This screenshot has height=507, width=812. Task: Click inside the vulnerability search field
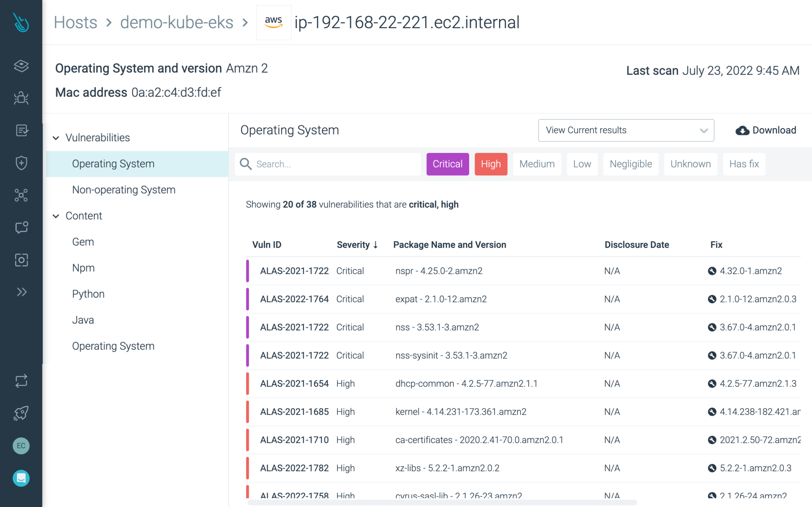328,164
